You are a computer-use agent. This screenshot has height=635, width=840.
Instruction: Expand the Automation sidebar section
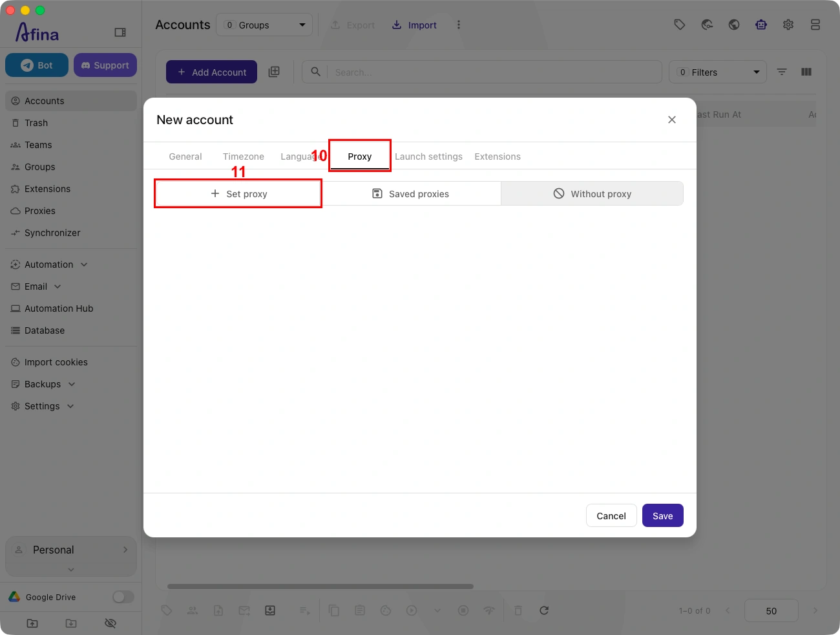[x=49, y=264]
